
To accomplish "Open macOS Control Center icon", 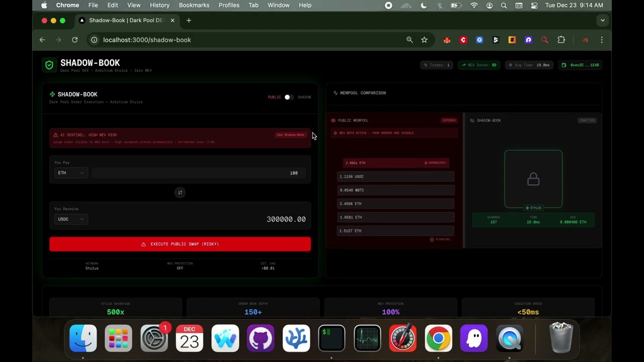I will tap(534, 5).
